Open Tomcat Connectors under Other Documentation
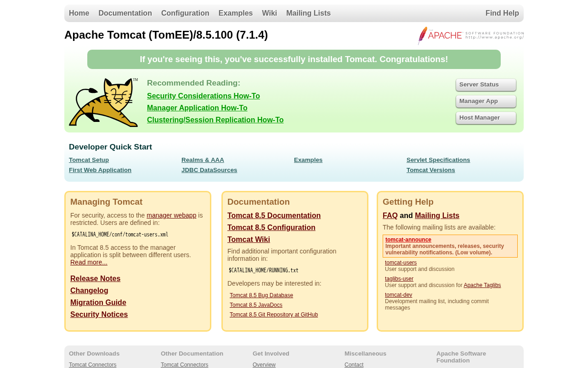The width and height of the screenshot is (588, 368). click(184, 365)
